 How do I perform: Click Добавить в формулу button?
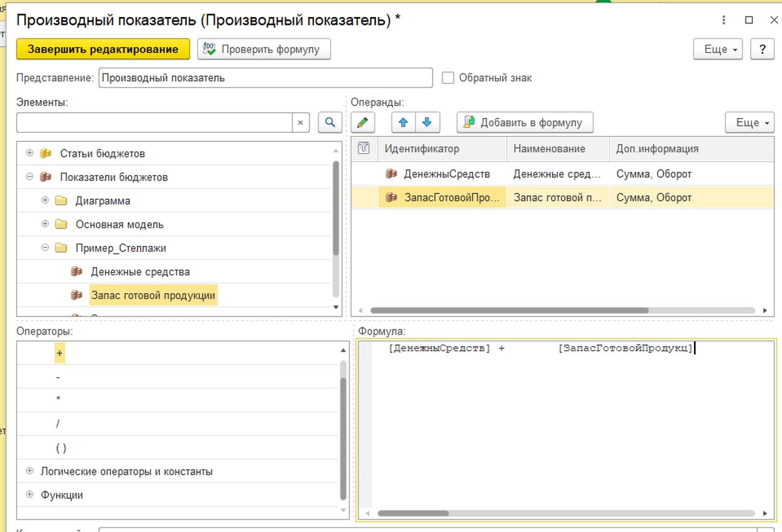tap(525, 122)
